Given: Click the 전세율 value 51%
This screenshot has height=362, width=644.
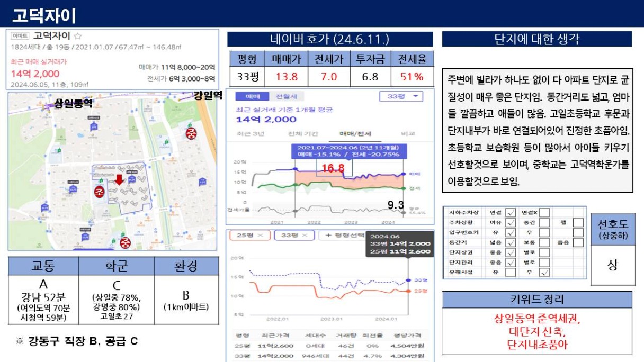Looking at the screenshot, I should 412,77.
